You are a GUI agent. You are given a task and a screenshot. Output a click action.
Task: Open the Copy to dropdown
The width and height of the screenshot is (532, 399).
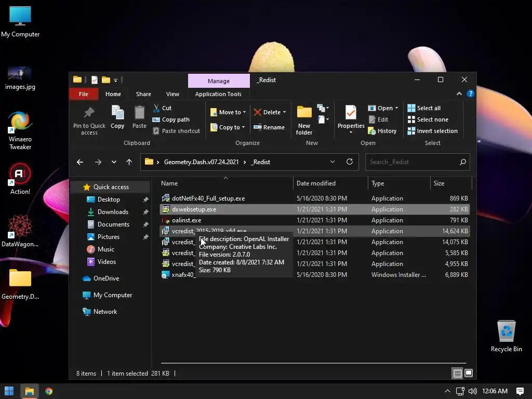pos(228,127)
